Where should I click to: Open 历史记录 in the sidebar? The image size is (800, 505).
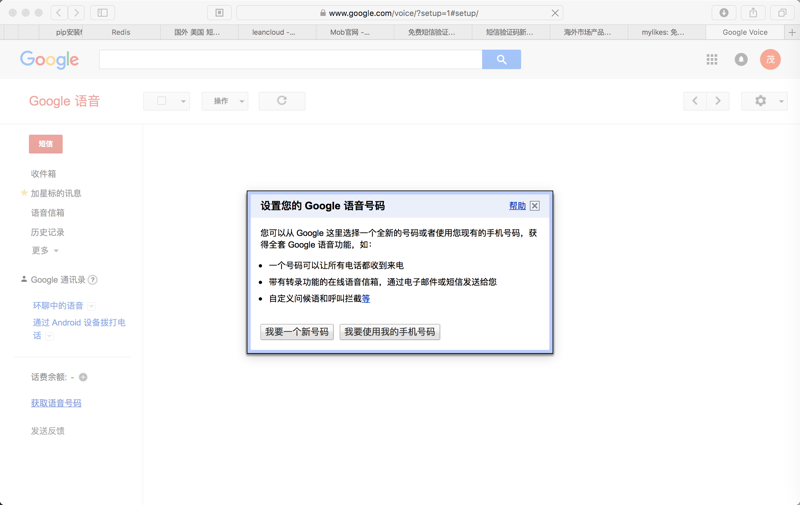(x=47, y=232)
